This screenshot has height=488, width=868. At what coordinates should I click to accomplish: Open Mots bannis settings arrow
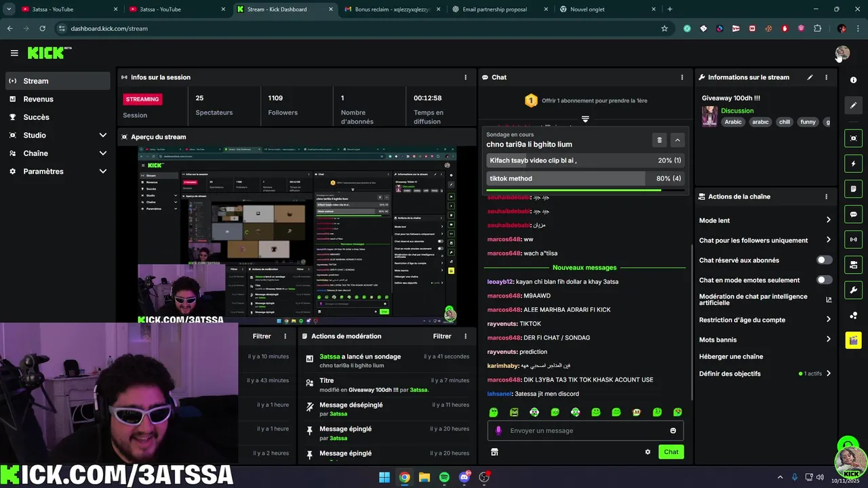coord(828,340)
